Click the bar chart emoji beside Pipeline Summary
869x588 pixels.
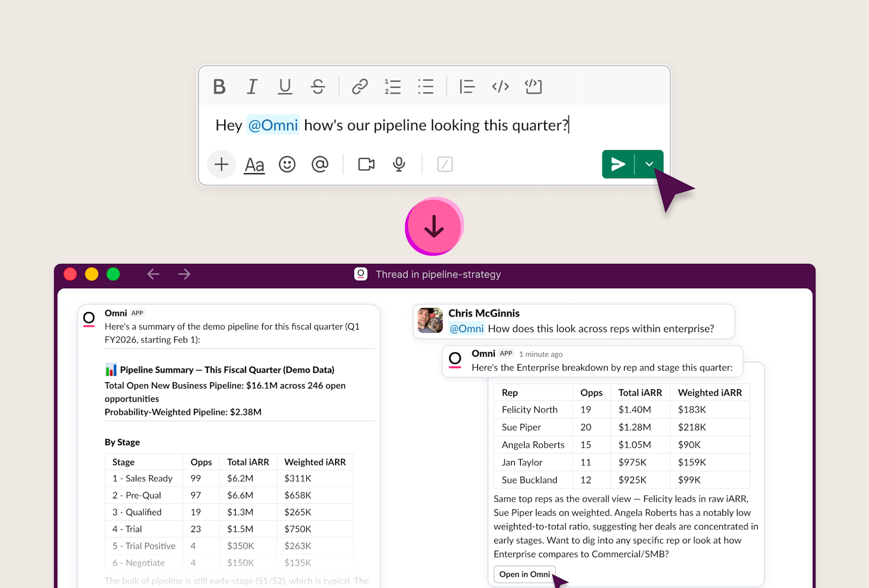coord(111,370)
